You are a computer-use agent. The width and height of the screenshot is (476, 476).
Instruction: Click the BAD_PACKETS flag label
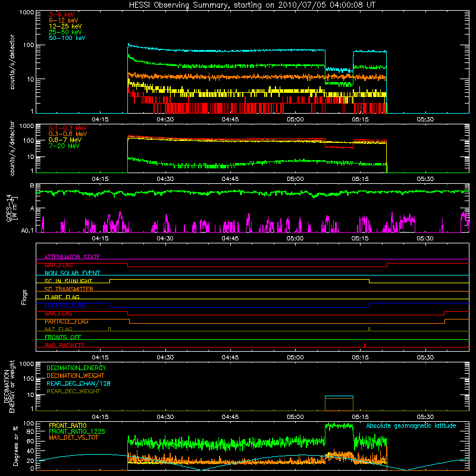(x=65, y=345)
